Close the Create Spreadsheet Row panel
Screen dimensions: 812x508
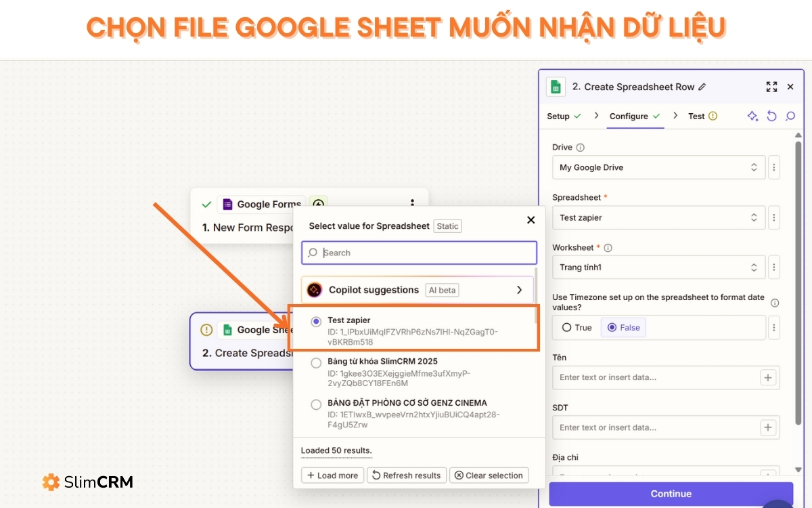790,87
